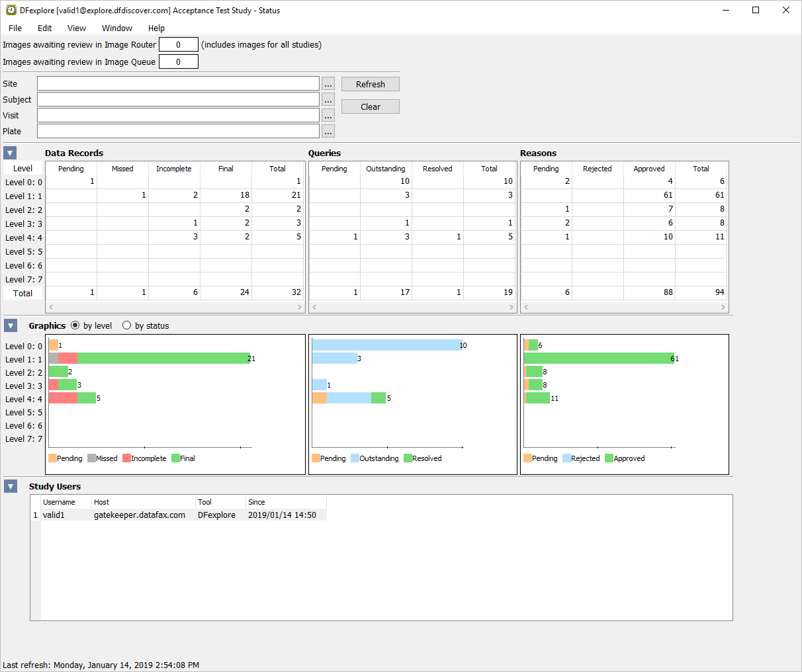The height and width of the screenshot is (672, 802).
Task: Click the Clear button
Action: click(370, 107)
